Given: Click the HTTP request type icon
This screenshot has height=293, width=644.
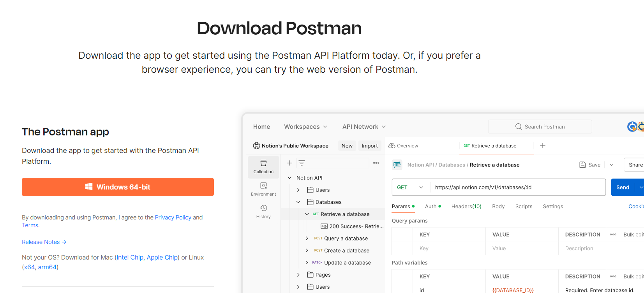Looking at the screenshot, I should (x=397, y=165).
